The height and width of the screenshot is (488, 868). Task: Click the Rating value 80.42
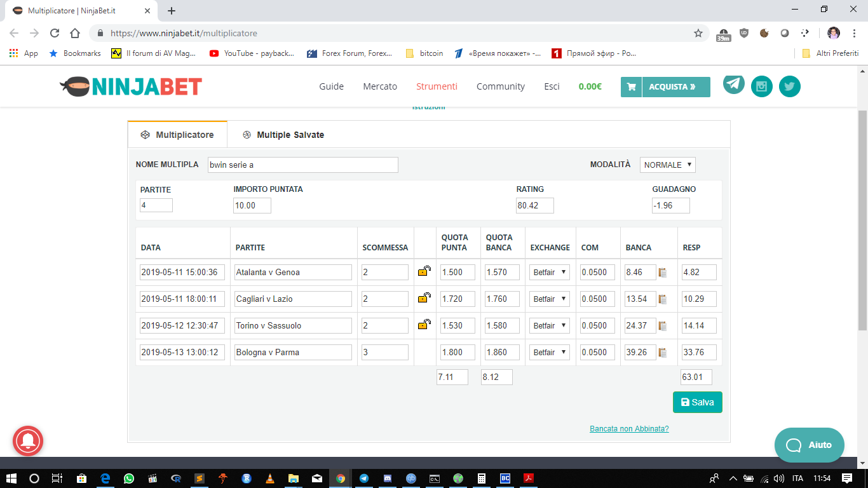[535, 205]
